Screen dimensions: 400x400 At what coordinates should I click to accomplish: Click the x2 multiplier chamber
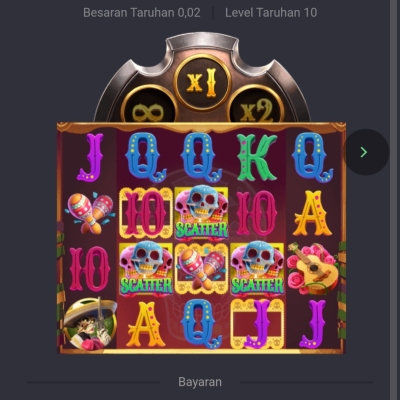[256, 105]
